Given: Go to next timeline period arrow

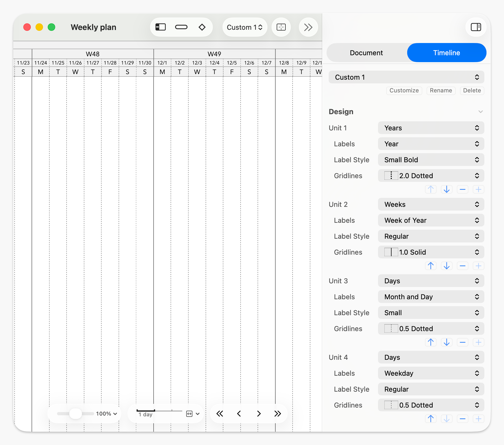Looking at the screenshot, I should [x=259, y=414].
